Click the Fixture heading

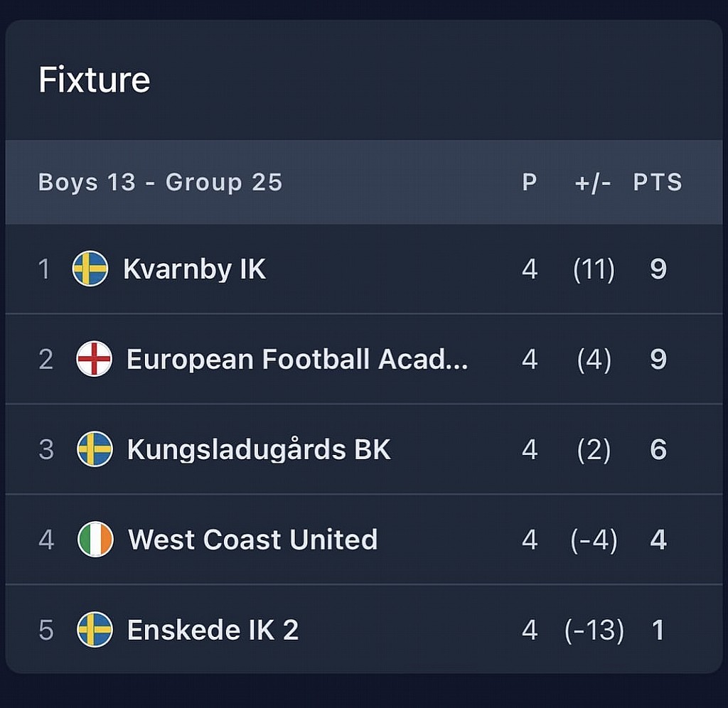click(95, 80)
